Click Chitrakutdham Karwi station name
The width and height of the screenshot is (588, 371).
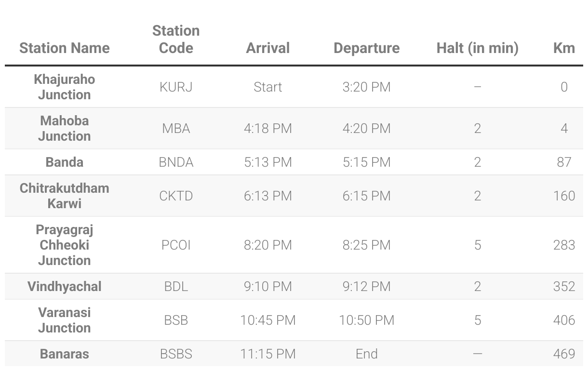(x=65, y=196)
